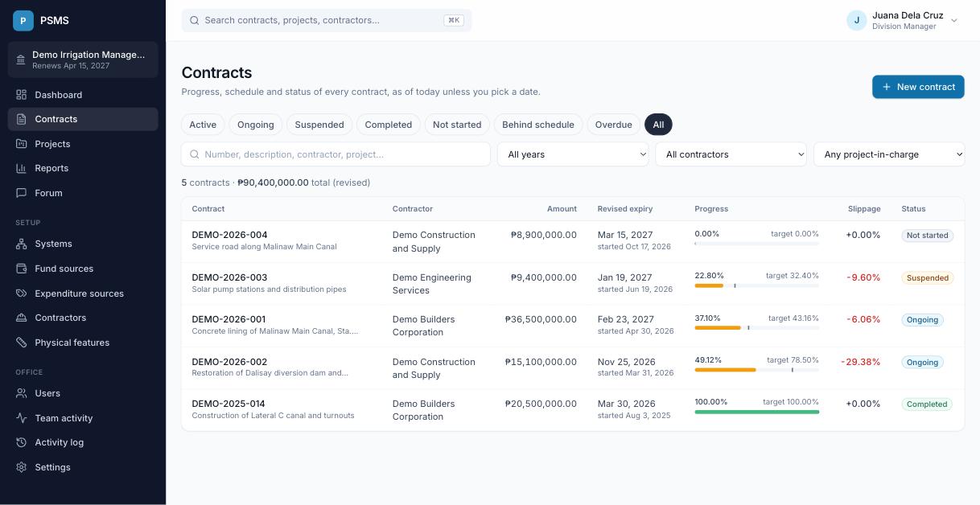Click the Reports bar chart icon

(22, 168)
